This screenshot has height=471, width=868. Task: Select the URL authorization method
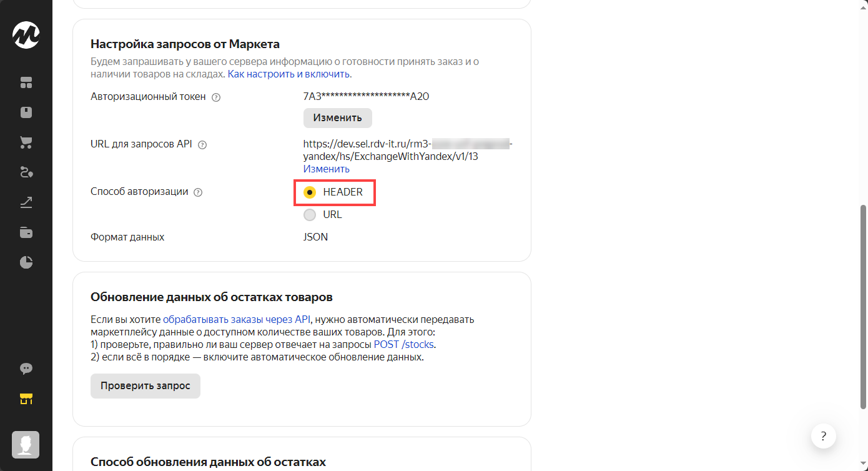tap(310, 215)
